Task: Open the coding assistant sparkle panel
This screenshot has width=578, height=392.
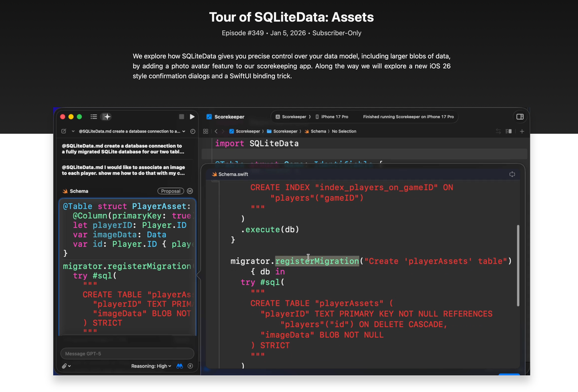Action: (106, 117)
